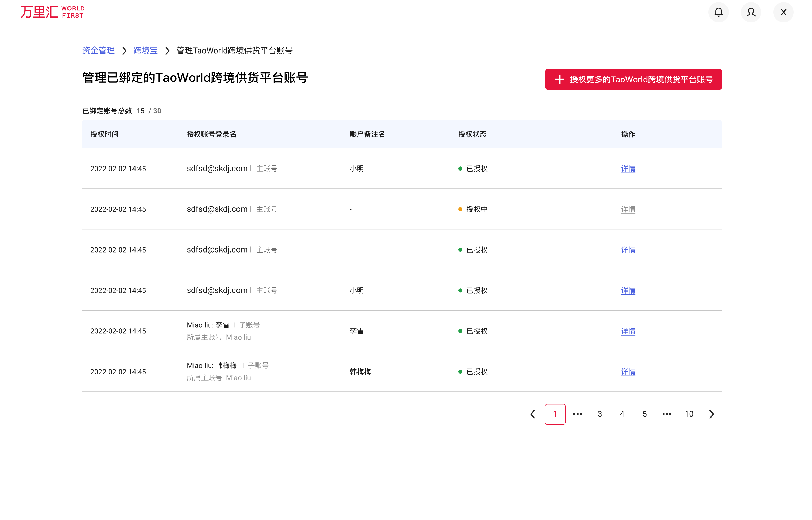The image size is (812, 520).
Task: Open the 跨境宝 breadcrumb link
Action: (x=145, y=50)
